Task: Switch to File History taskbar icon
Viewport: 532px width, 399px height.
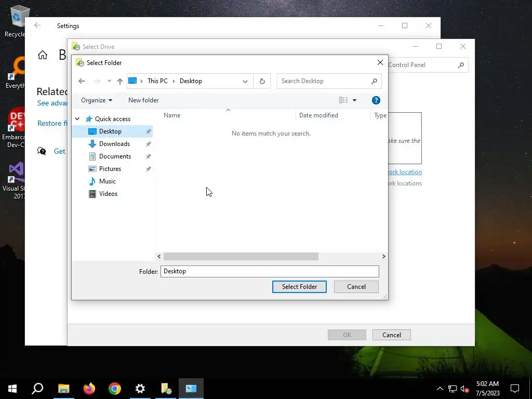Action: click(166, 389)
